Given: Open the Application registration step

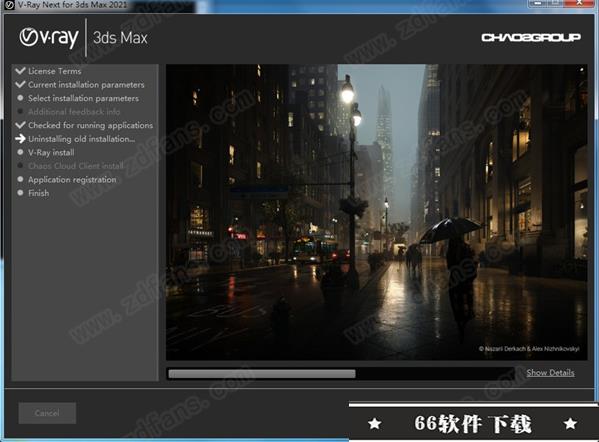Looking at the screenshot, I should (72, 180).
